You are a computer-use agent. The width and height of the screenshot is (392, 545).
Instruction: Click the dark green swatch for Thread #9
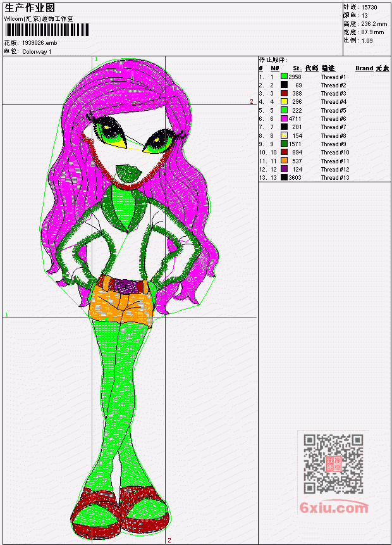coord(284,144)
